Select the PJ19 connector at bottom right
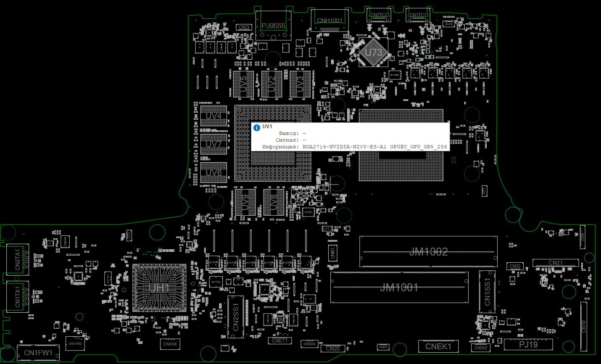 [x=528, y=344]
